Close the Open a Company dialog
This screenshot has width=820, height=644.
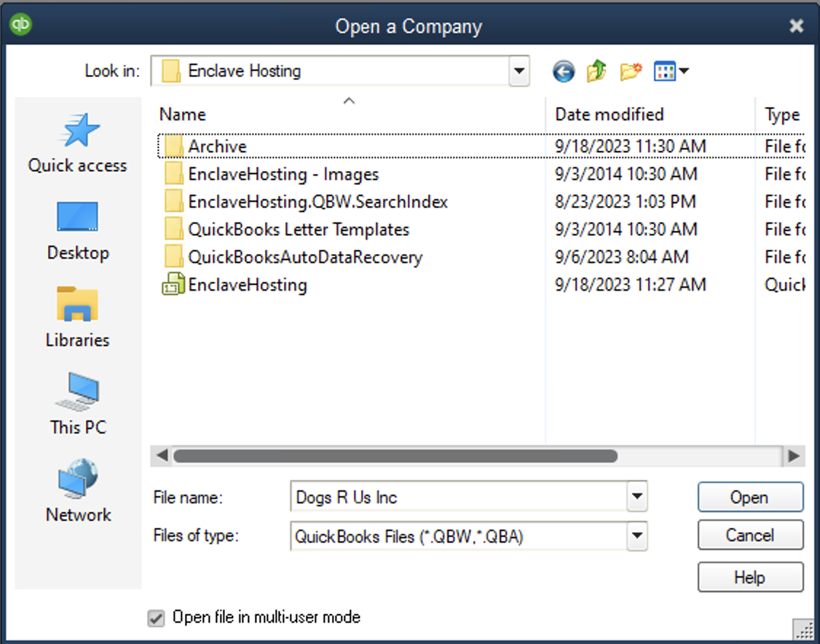796,25
